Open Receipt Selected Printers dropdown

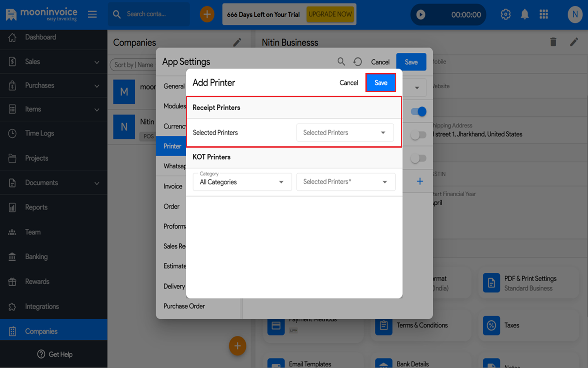pos(345,132)
